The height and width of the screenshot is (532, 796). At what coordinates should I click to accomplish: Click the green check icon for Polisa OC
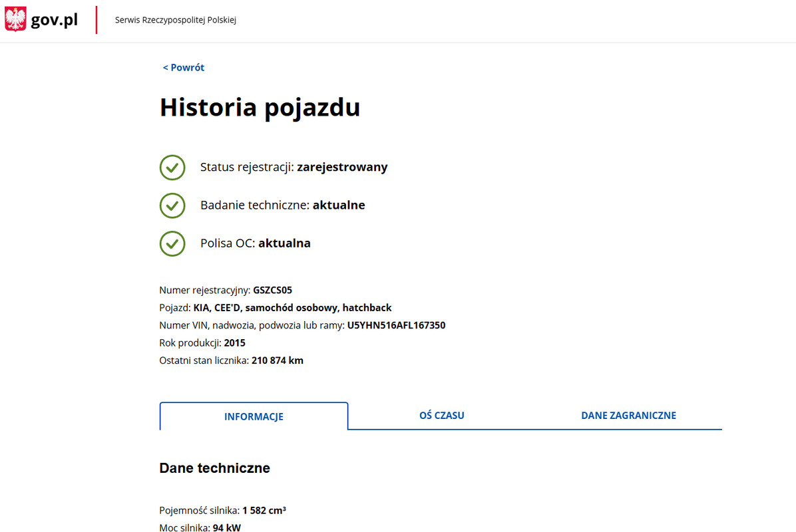point(172,243)
